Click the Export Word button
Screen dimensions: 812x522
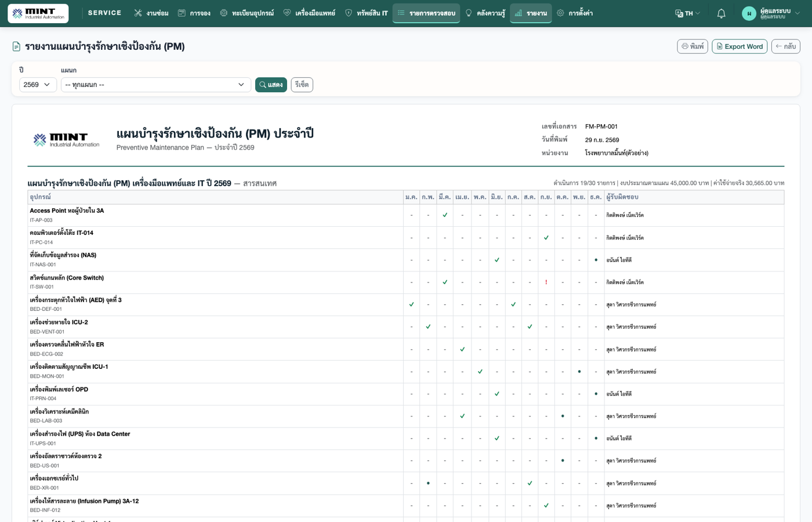(739, 46)
